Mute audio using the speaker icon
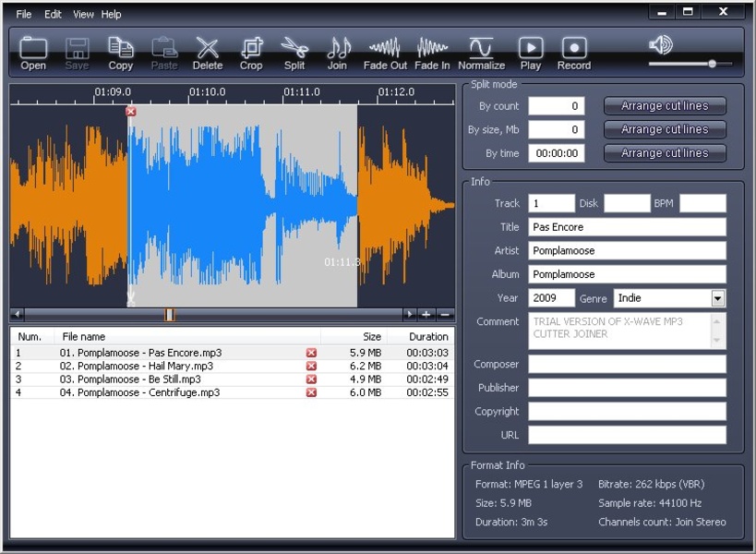756x554 pixels. [660, 44]
